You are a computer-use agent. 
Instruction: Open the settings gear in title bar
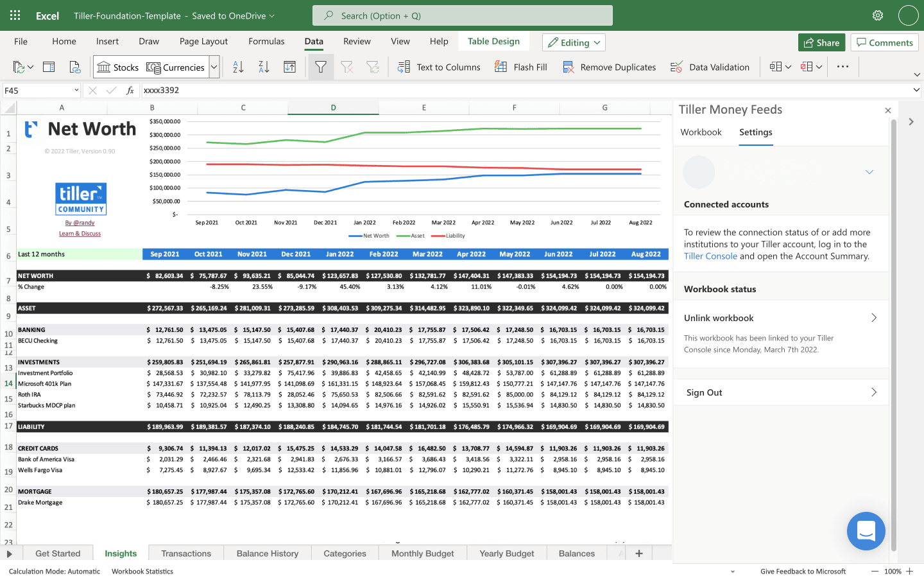(x=877, y=15)
